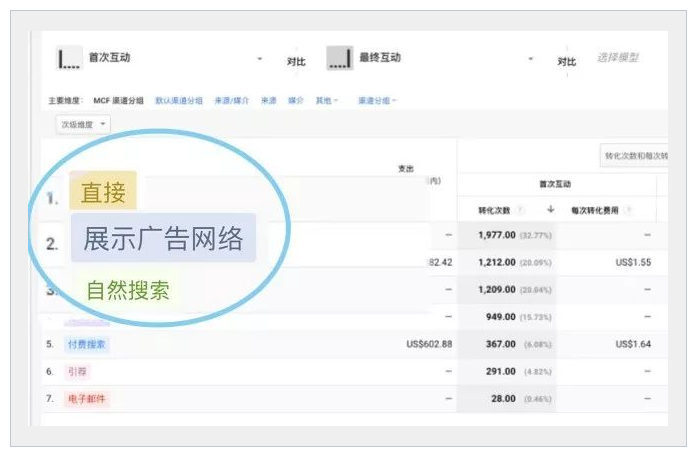Click the help icon next to 转化次数

[x=520, y=210]
